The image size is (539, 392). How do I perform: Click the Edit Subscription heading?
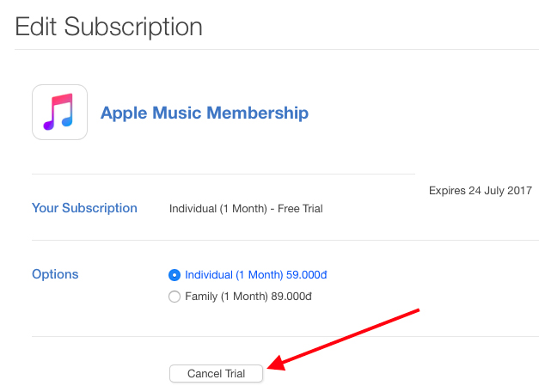[x=108, y=27]
